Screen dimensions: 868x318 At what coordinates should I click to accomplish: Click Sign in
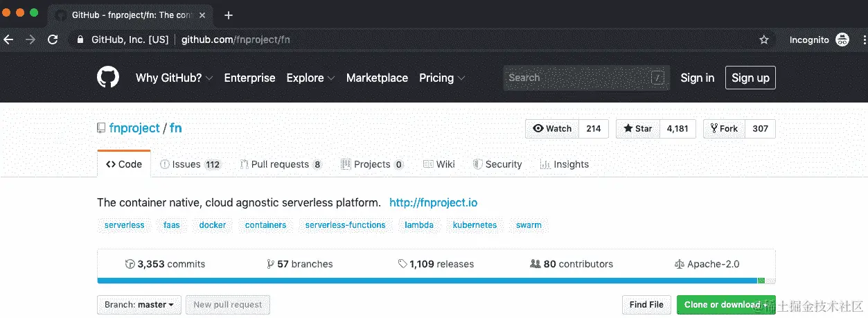(x=697, y=78)
